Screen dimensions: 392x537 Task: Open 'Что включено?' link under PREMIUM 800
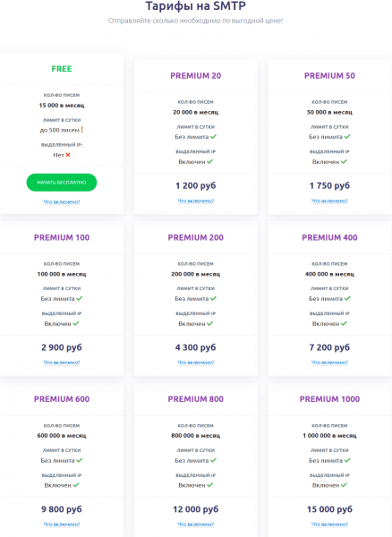[x=195, y=524]
